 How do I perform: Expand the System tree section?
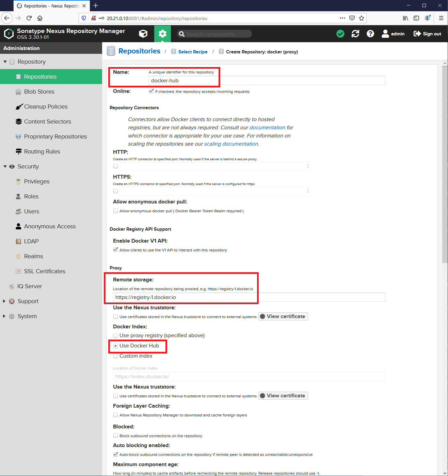[x=4, y=316]
